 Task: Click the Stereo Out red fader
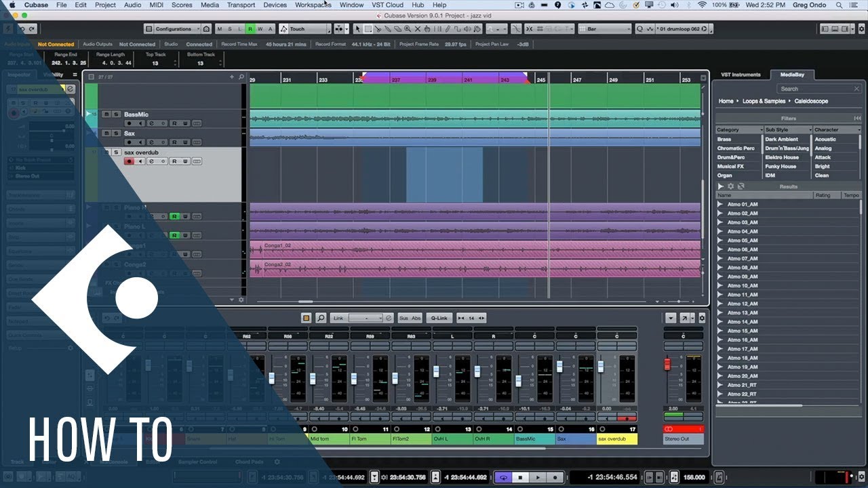667,365
